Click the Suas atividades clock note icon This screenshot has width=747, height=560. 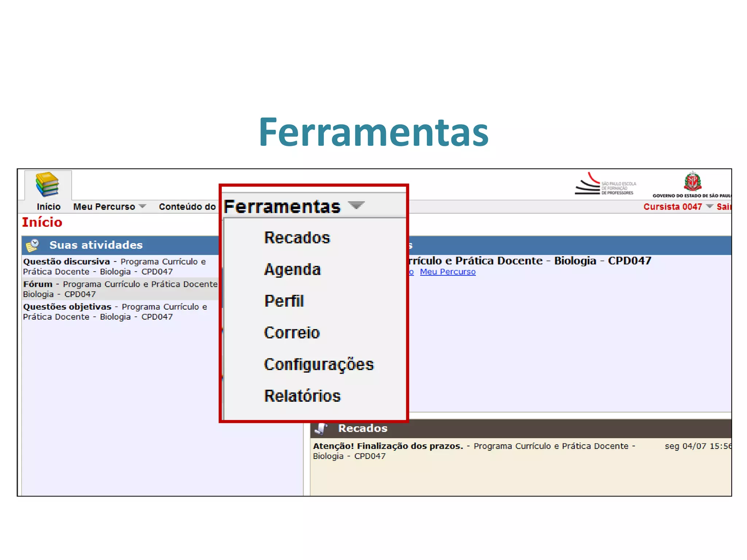click(32, 245)
